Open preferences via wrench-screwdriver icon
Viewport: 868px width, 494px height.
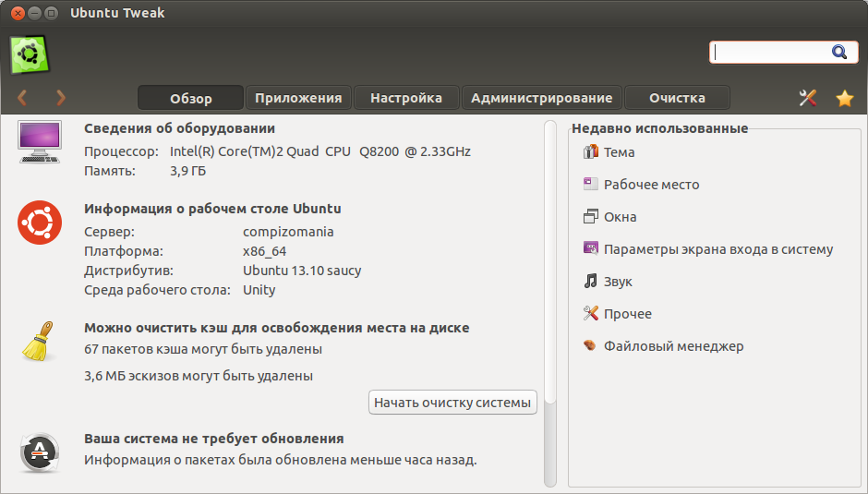pyautogui.click(x=808, y=98)
